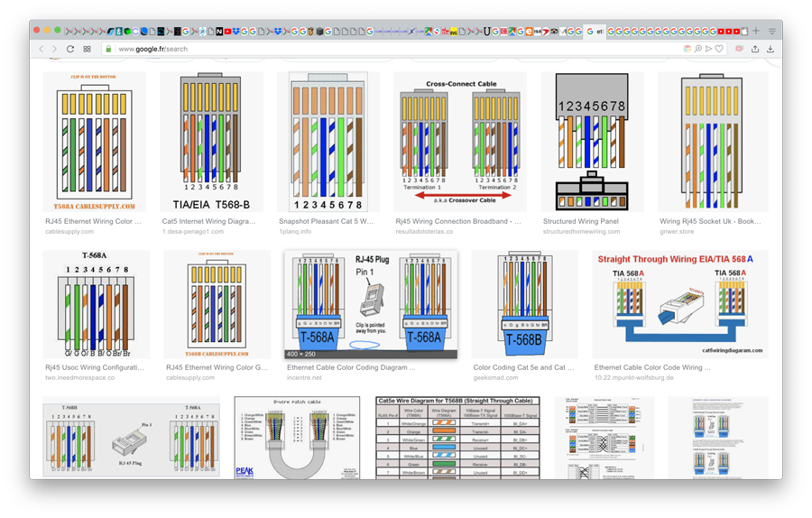Open the TIA/EIA T568-B diagram thumbnail
The height and width of the screenshot is (518, 812).
coord(211,142)
